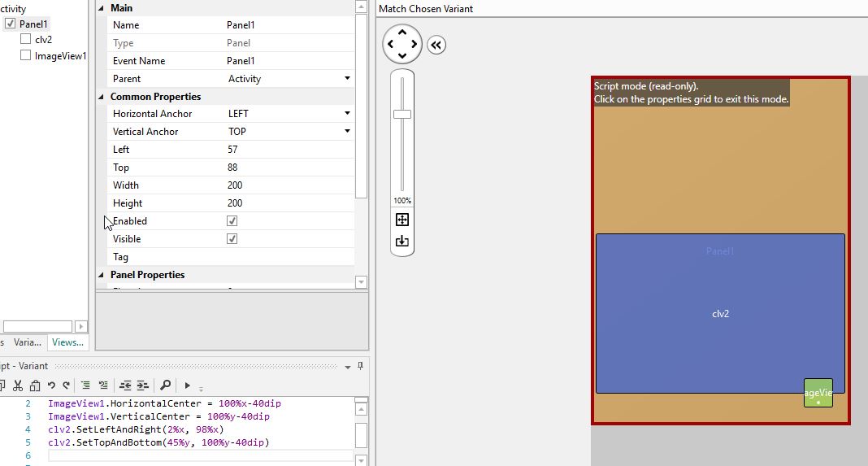Select Panel1 in the views tree

coord(33,24)
